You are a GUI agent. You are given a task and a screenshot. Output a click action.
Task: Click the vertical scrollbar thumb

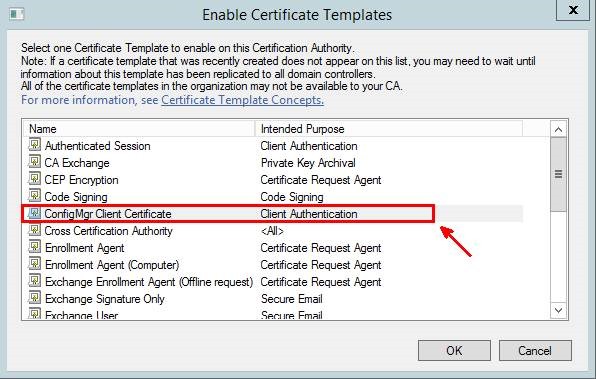(x=558, y=174)
